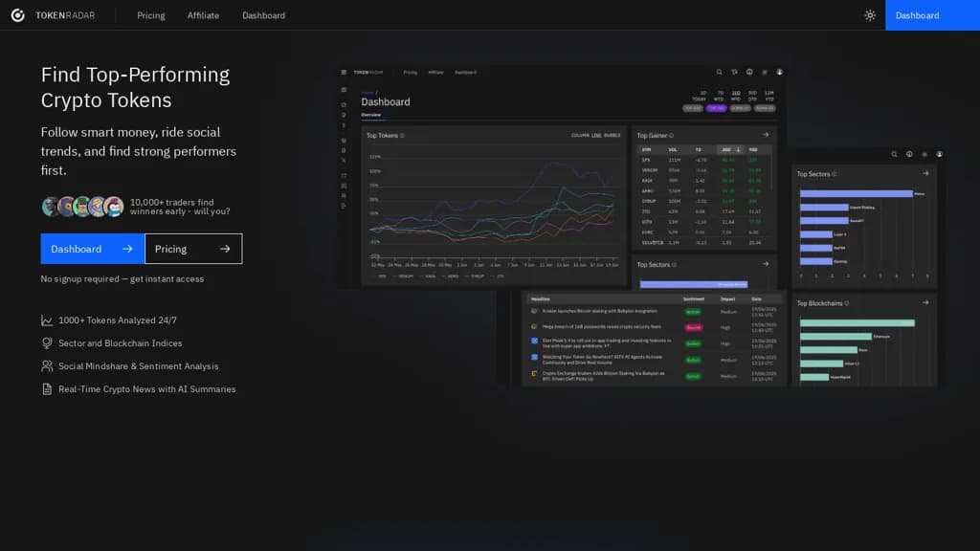This screenshot has height=551, width=980.
Task: Select "Social Mindshare & Sentiment Analysis" text
Action: click(x=138, y=366)
